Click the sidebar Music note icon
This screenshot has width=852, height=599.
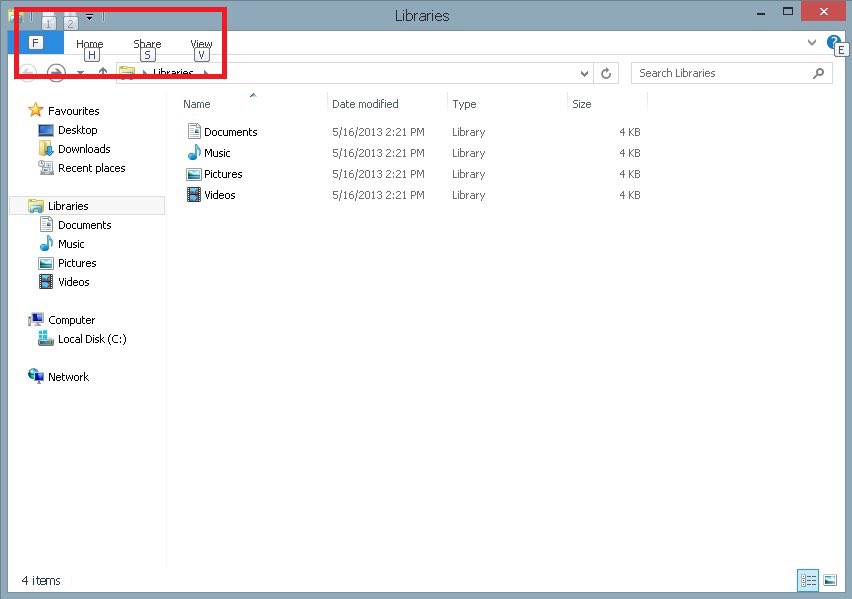tap(46, 244)
